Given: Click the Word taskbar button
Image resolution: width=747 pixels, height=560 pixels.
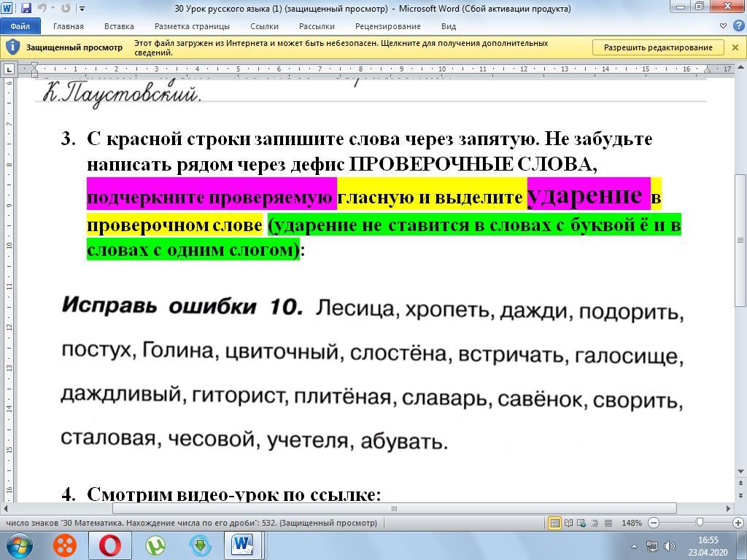Looking at the screenshot, I should pyautogui.click(x=244, y=545).
